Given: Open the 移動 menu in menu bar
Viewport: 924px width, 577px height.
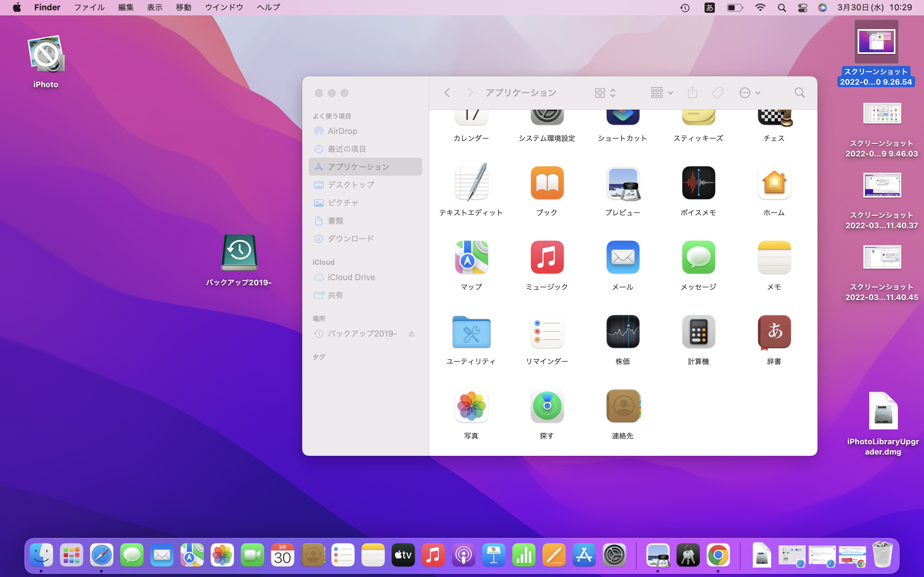Looking at the screenshot, I should (x=183, y=8).
